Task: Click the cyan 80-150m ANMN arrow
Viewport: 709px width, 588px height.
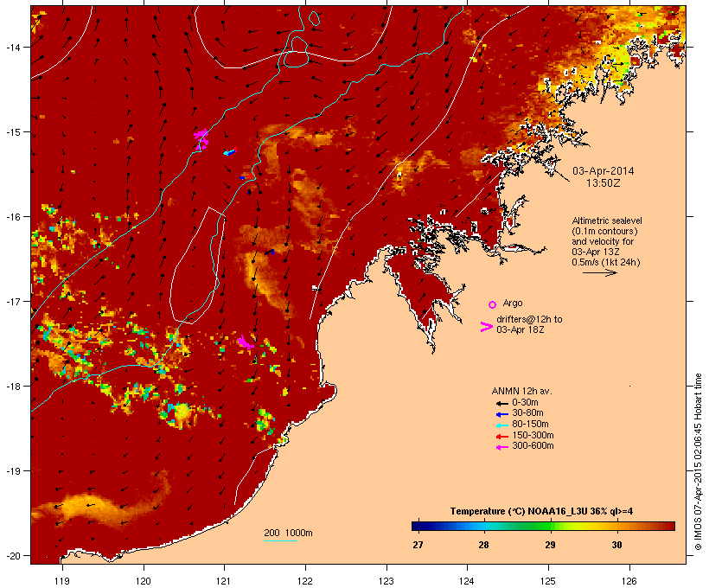Action: [x=501, y=425]
